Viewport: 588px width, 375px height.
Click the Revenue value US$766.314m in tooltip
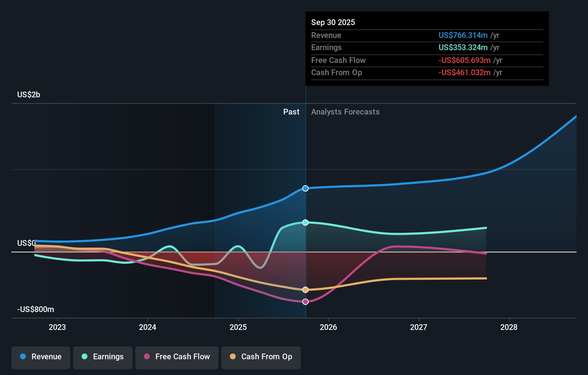(x=463, y=35)
